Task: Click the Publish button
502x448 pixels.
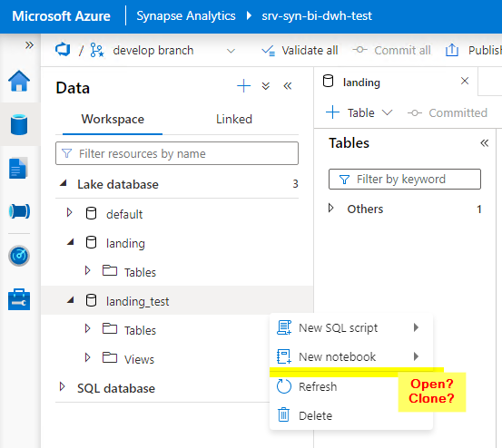Action: point(474,50)
